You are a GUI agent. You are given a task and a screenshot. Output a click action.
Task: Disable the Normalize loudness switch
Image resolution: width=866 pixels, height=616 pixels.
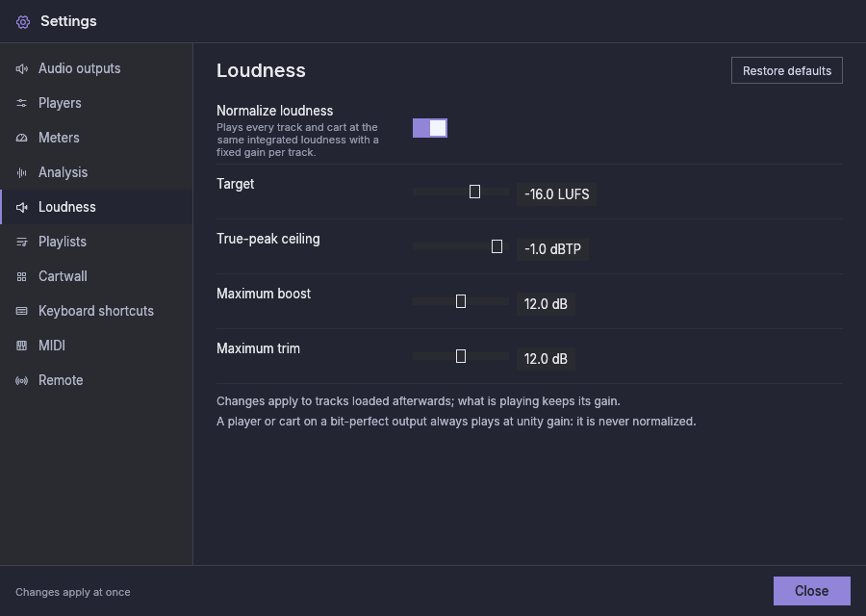click(430, 128)
